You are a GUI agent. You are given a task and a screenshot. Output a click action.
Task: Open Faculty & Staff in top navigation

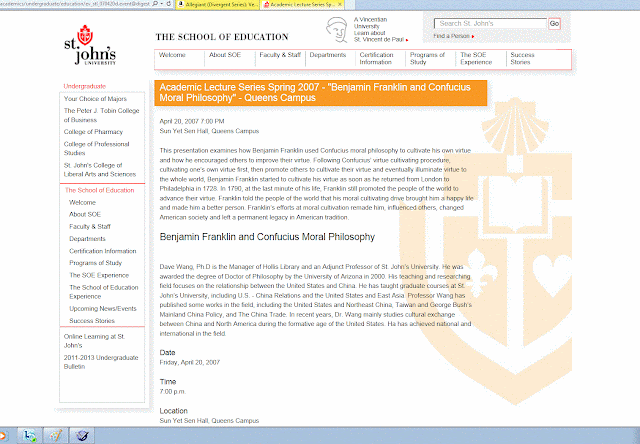[280, 55]
